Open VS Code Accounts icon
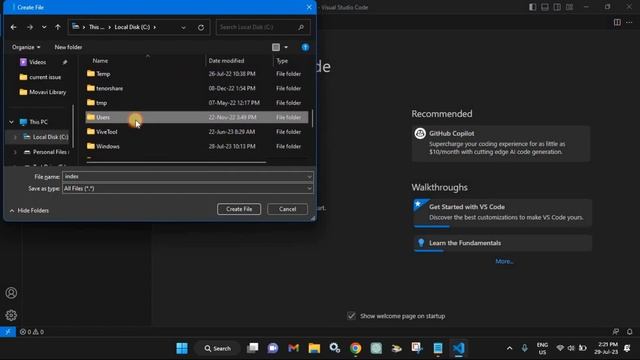Viewport: 640px width, 360px height. (x=11, y=293)
